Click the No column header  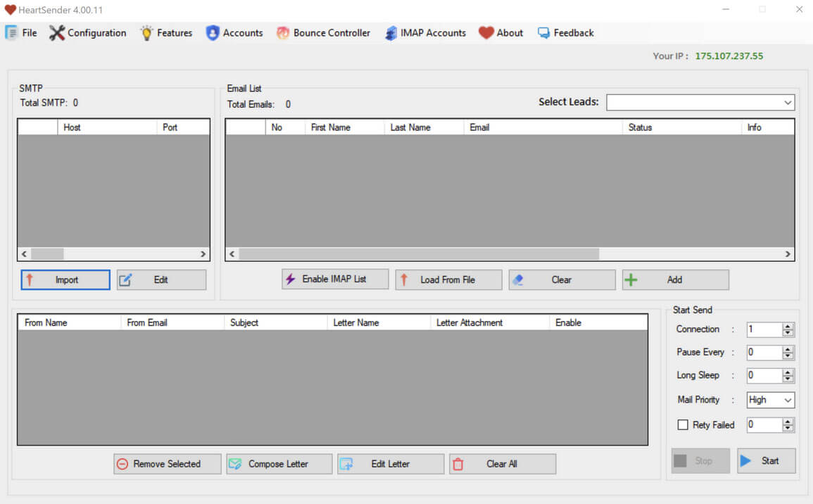coord(285,127)
